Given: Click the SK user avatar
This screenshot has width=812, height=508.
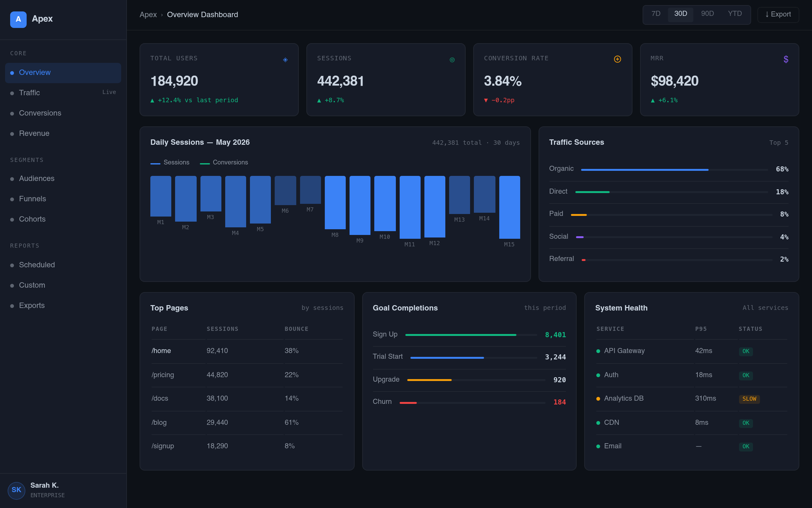Looking at the screenshot, I should click(x=16, y=490).
